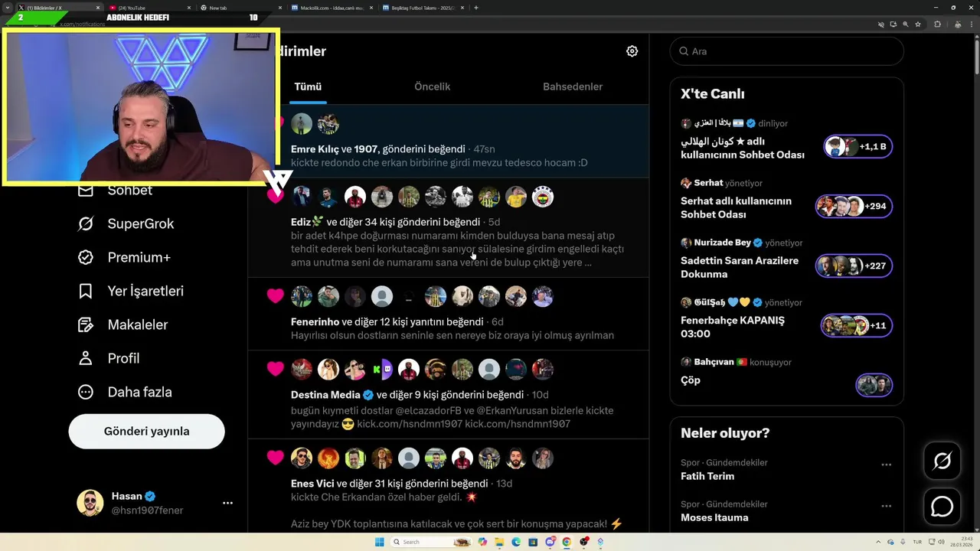
Task: Switch to the Tümü tab
Action: [308, 86]
